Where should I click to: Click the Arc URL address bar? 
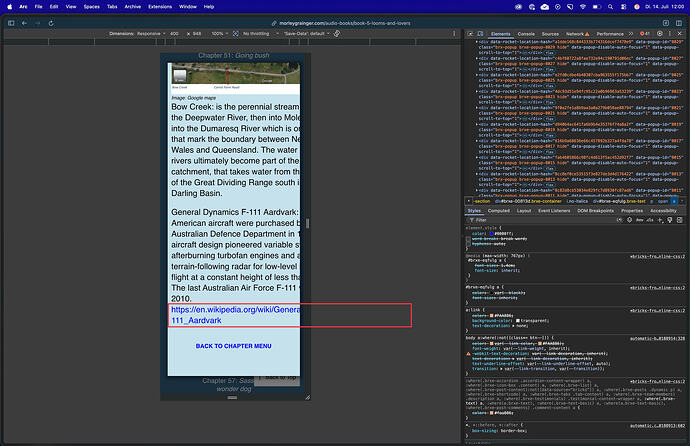[x=345, y=23]
